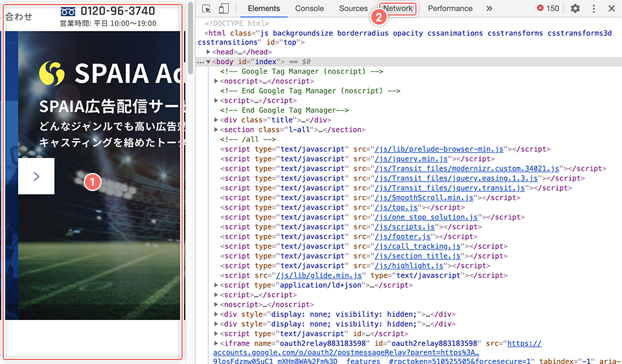
Task: Expand the section class l-all node
Action: pos(216,130)
